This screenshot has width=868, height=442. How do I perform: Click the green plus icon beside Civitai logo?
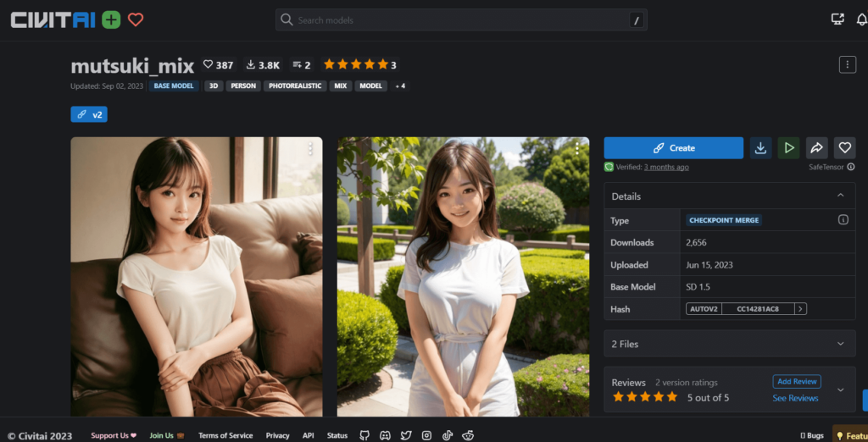click(111, 19)
